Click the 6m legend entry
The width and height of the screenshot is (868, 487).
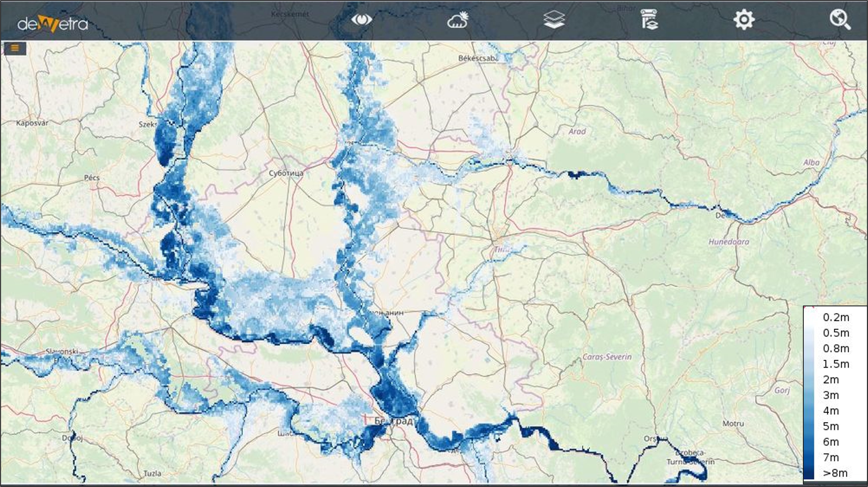pyautogui.click(x=831, y=442)
